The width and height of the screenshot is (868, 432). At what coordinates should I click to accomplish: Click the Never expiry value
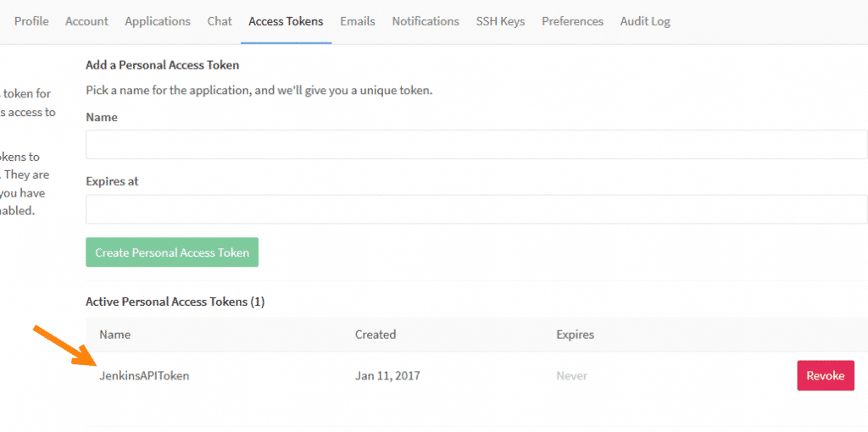[x=572, y=376]
